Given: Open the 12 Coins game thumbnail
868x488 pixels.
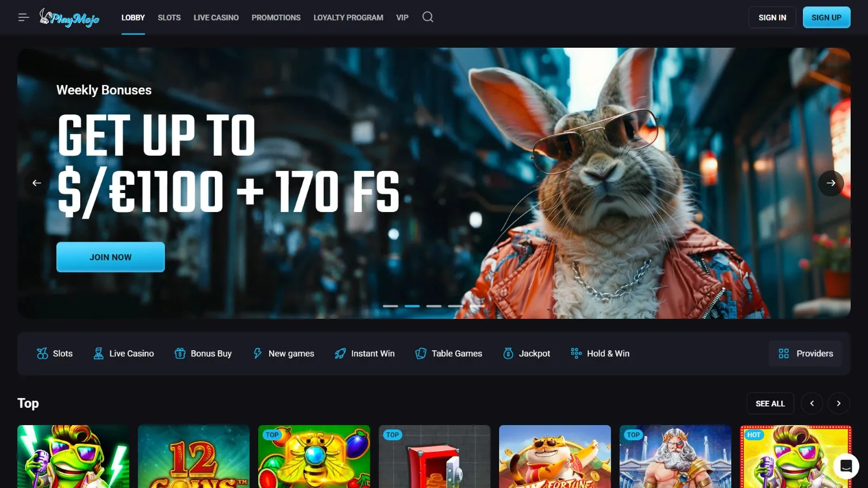Looking at the screenshot, I should 194,456.
